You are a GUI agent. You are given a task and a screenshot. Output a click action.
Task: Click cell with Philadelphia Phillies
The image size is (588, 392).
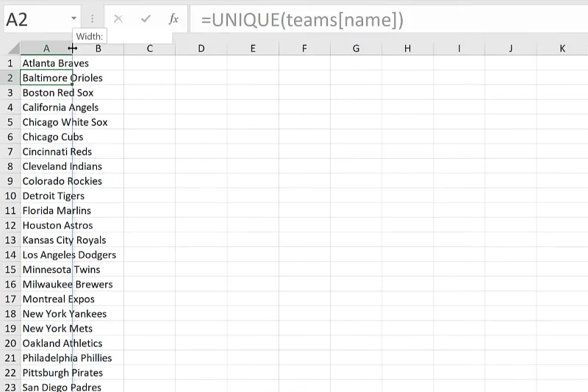click(x=46, y=358)
